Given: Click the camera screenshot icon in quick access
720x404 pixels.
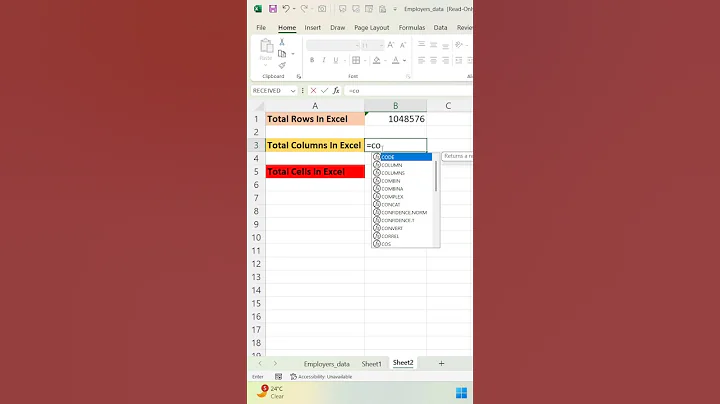Looking at the screenshot, I should [x=322, y=9].
